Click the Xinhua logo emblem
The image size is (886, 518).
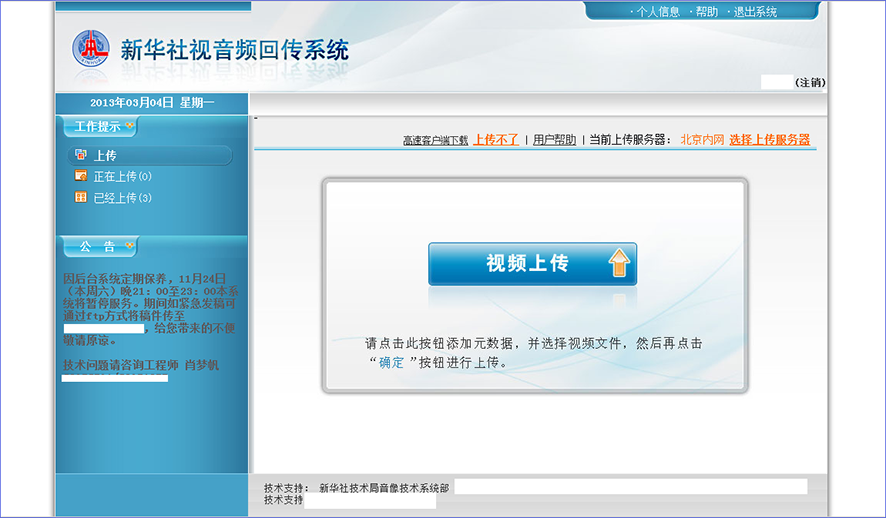pyautogui.click(x=90, y=49)
